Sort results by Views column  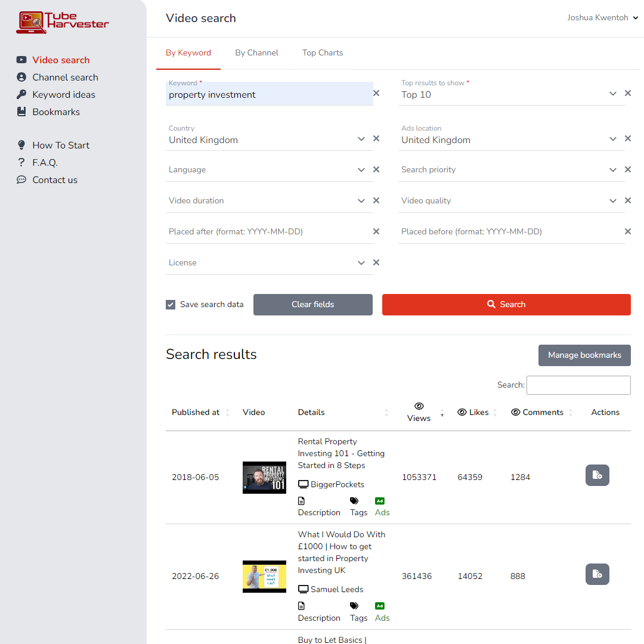click(x=419, y=412)
